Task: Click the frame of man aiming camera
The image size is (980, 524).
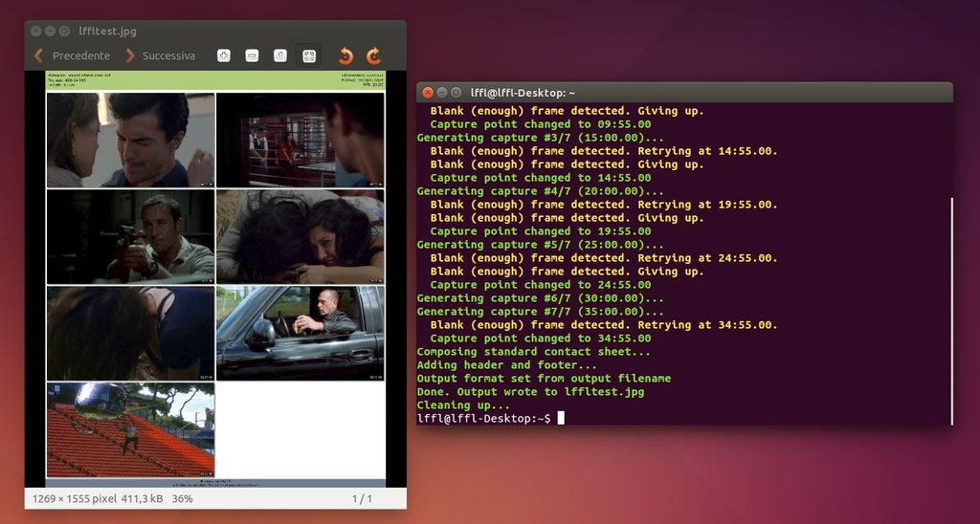Action: click(130, 237)
